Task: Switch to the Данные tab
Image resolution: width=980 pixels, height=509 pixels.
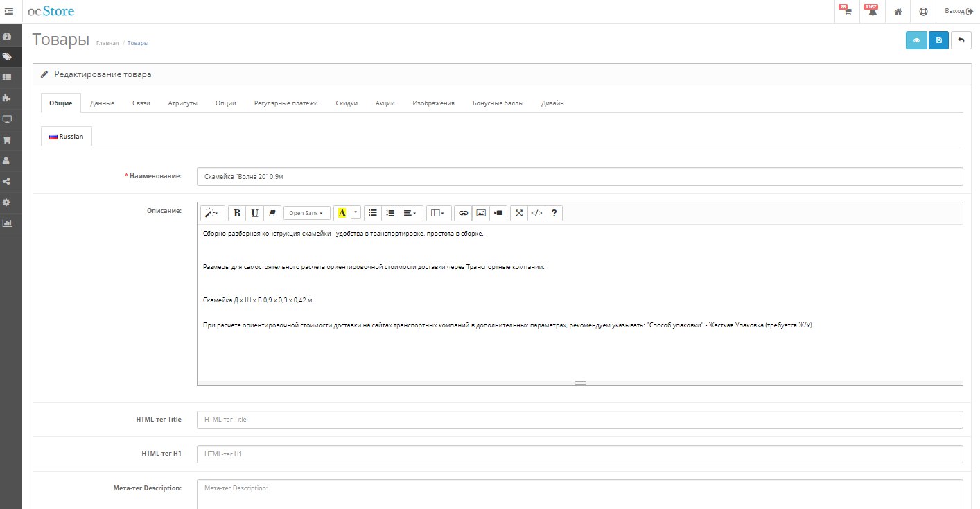Action: pyautogui.click(x=103, y=103)
